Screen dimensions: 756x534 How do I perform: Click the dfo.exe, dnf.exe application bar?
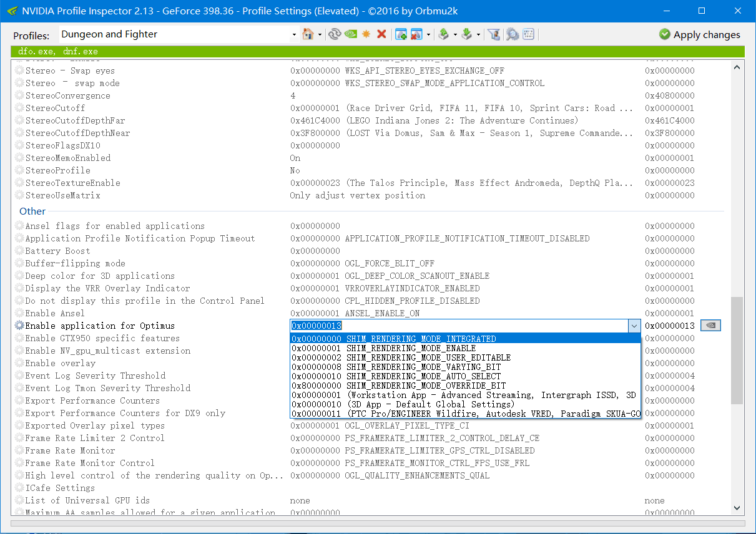coord(378,52)
